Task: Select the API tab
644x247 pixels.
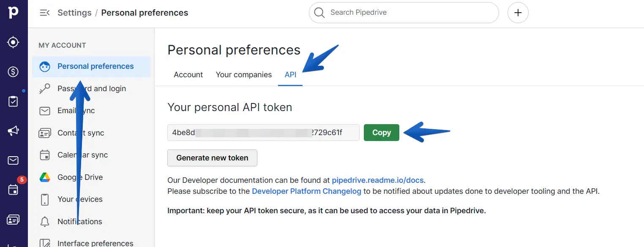Action: [290, 75]
